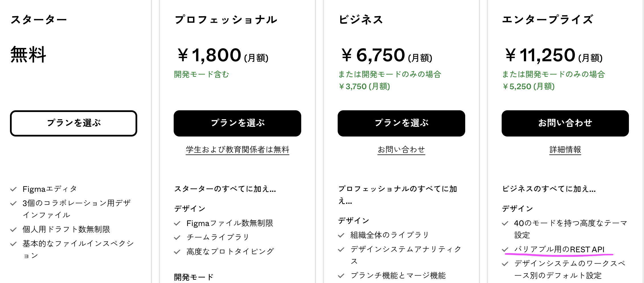Viewport: 644px width, 283px height.
Task: Click the お問い合わせ link under ビジネス
Action: pos(401,149)
